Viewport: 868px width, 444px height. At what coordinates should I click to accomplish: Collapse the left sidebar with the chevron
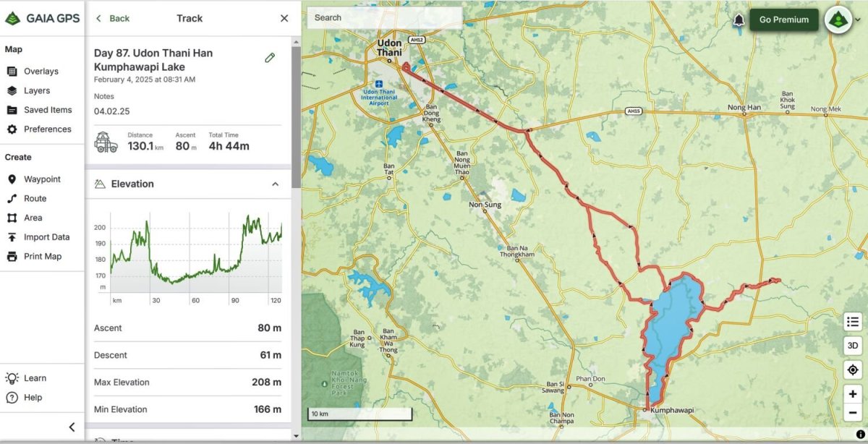[x=71, y=427]
